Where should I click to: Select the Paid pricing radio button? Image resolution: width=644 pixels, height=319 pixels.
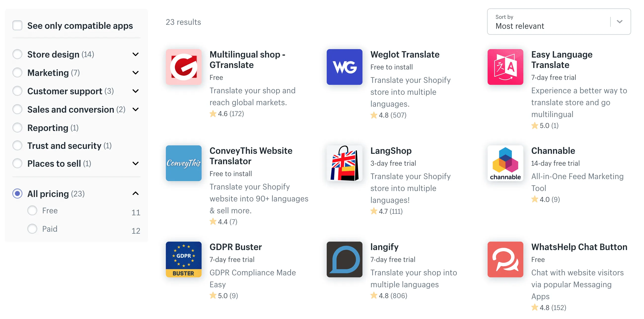tap(32, 228)
